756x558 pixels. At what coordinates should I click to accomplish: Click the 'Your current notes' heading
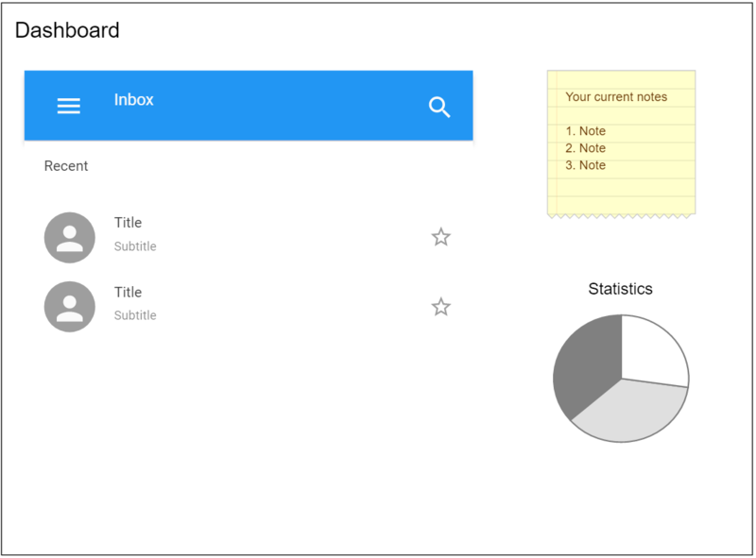(x=616, y=97)
